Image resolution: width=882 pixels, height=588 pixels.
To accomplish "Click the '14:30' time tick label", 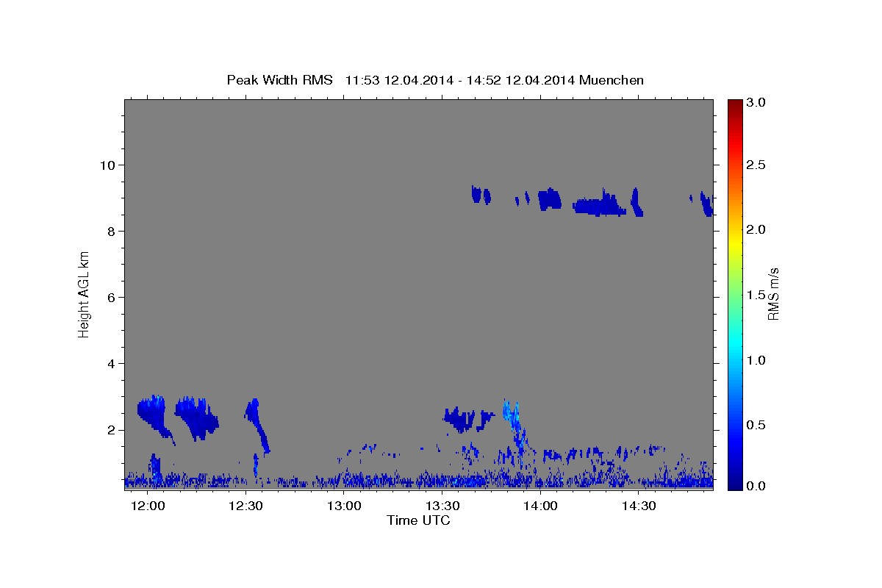I will 639,506.
